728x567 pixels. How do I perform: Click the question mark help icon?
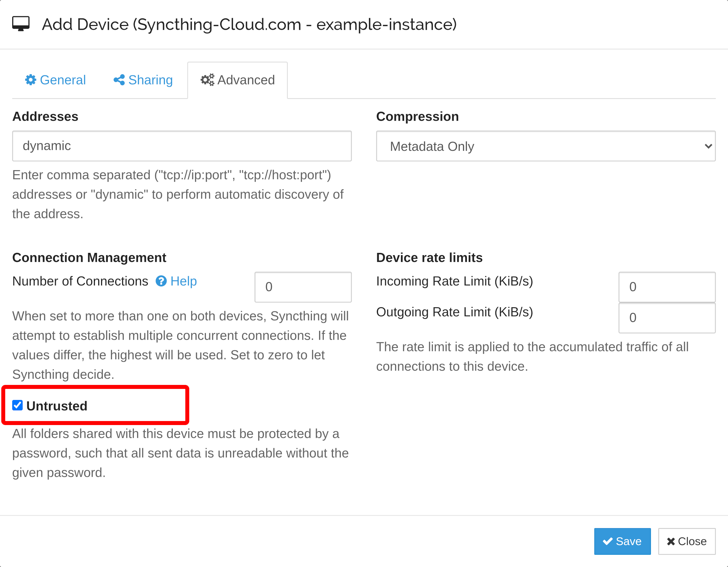click(x=161, y=281)
